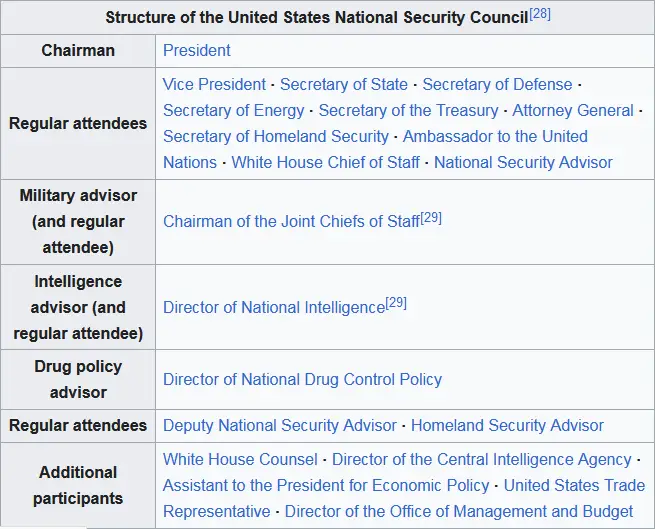The height and width of the screenshot is (529, 655).
Task: Open Secretary of State article
Action: (344, 85)
